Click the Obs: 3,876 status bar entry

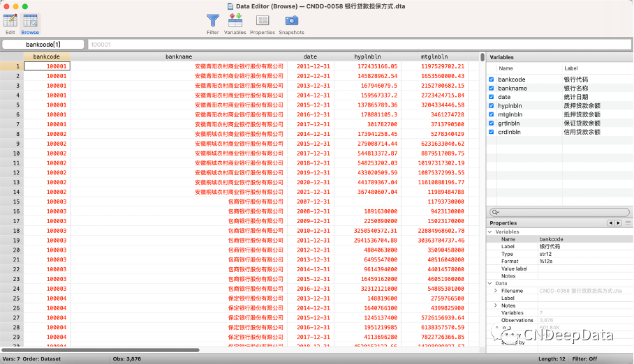coord(127,358)
